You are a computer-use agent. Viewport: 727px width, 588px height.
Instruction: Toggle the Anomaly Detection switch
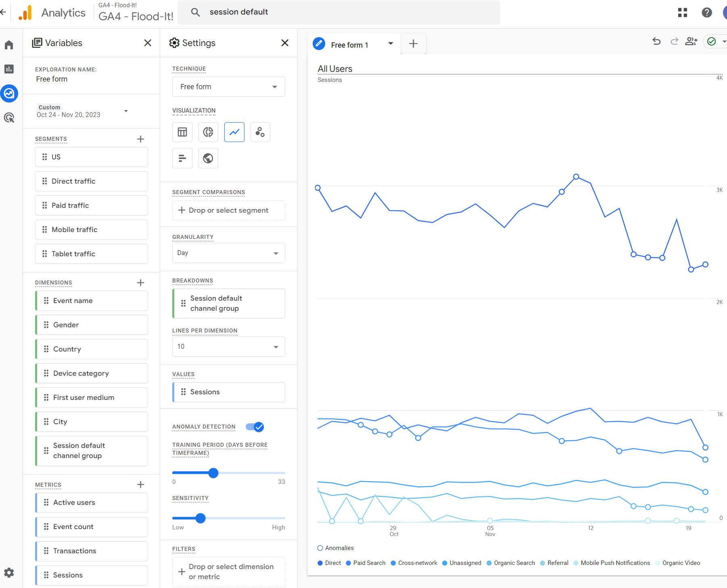pyautogui.click(x=255, y=427)
